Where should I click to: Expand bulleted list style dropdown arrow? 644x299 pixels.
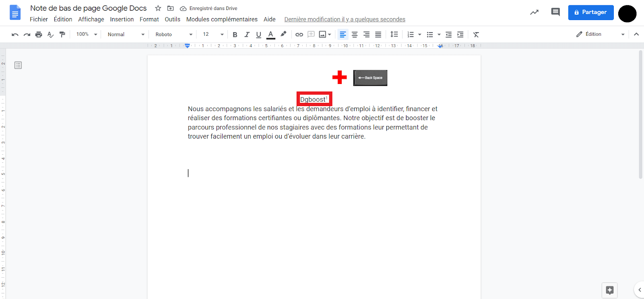[439, 35]
